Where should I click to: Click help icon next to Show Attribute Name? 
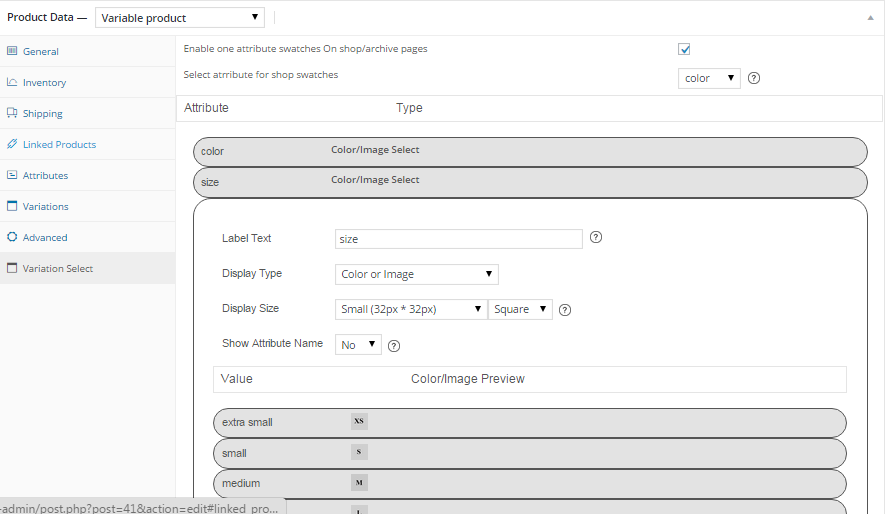[x=394, y=345]
